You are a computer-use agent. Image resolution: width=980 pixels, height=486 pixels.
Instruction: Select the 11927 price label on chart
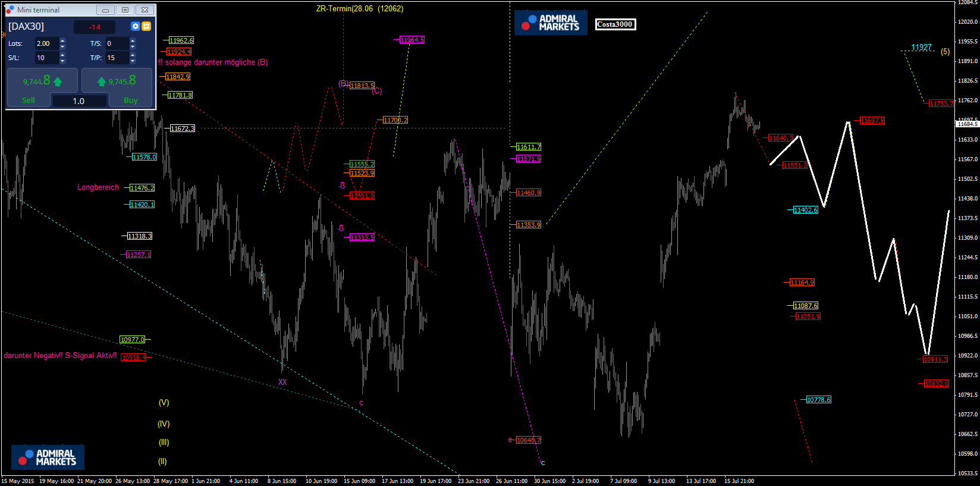click(x=921, y=47)
